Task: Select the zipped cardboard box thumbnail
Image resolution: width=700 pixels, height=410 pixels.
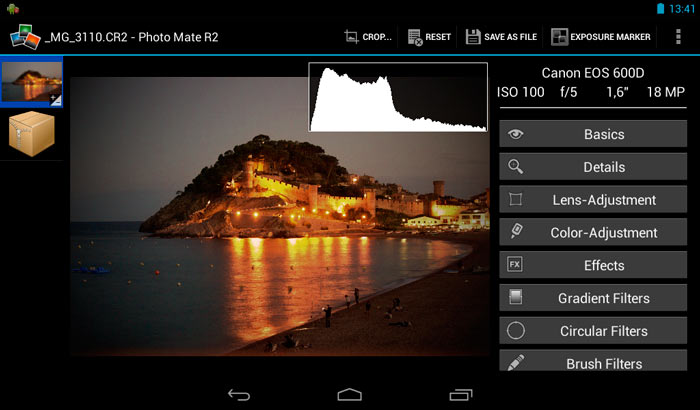Action: [x=32, y=134]
